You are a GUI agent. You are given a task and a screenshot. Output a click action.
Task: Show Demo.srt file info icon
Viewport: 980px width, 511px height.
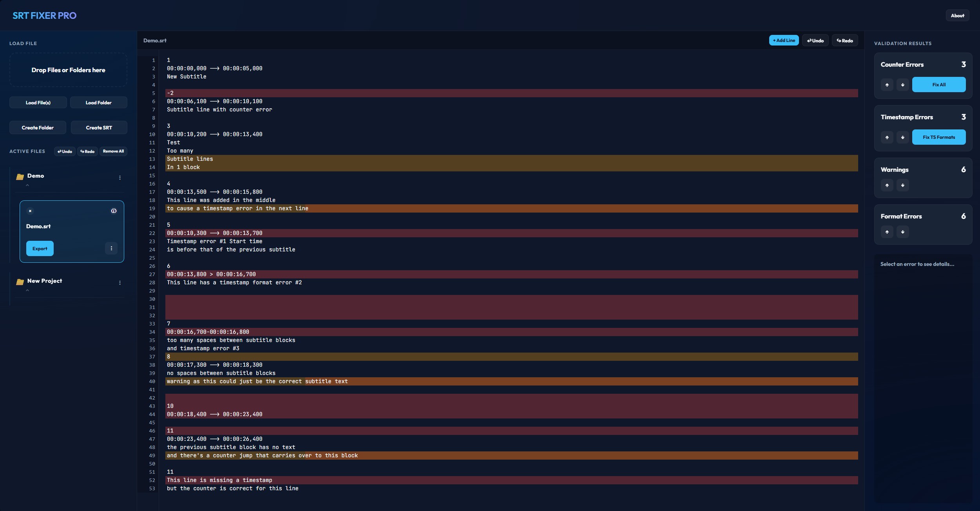114,211
